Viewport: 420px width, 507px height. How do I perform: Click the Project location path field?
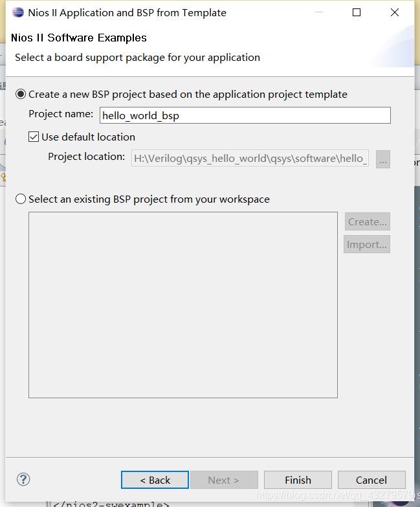click(250, 159)
